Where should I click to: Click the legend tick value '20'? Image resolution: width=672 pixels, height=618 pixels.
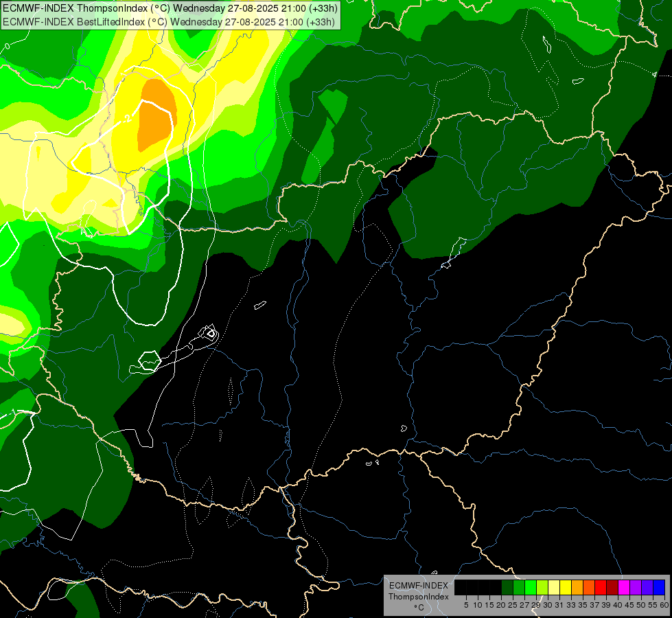tap(501, 605)
